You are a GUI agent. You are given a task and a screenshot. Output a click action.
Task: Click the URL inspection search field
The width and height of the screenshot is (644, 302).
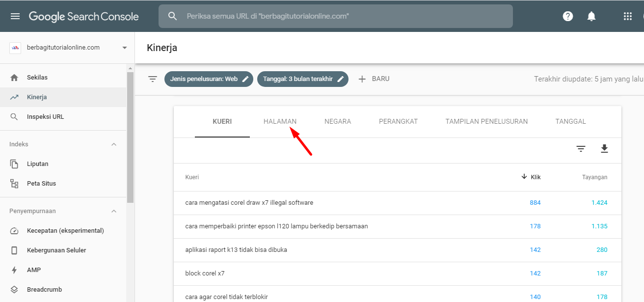(336, 16)
